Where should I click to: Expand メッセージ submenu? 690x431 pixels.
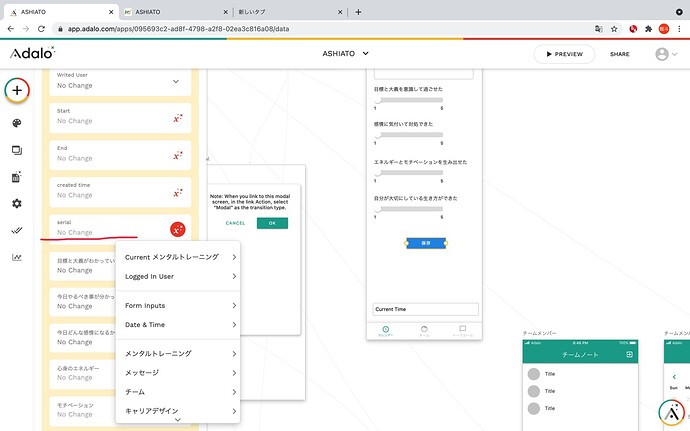(180, 373)
